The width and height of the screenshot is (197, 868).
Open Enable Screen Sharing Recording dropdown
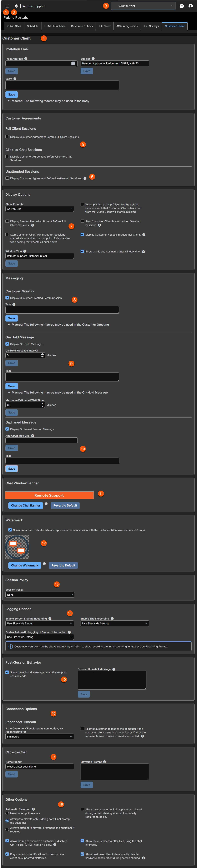(x=39, y=623)
